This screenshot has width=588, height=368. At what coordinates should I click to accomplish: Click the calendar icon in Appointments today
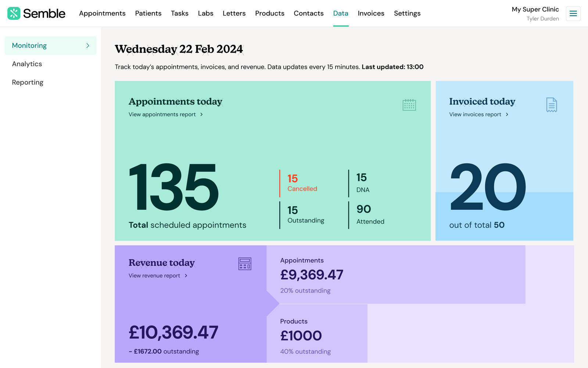pyautogui.click(x=409, y=105)
